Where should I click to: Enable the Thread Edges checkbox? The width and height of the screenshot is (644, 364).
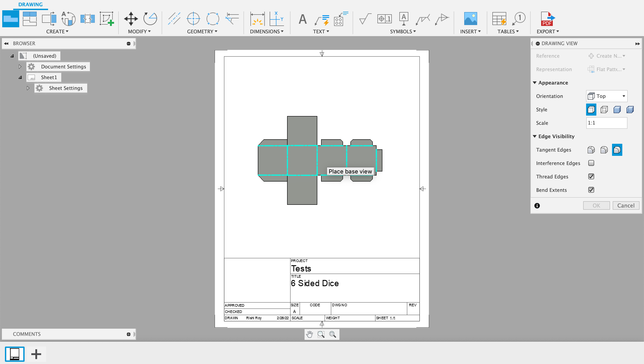[591, 176]
